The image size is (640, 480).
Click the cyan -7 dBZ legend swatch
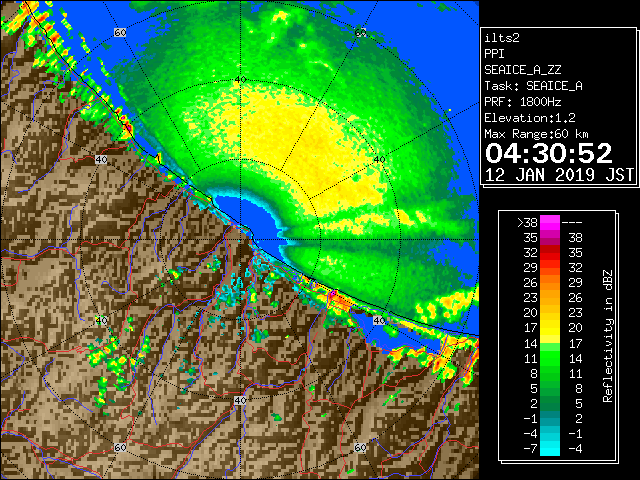[550, 448]
